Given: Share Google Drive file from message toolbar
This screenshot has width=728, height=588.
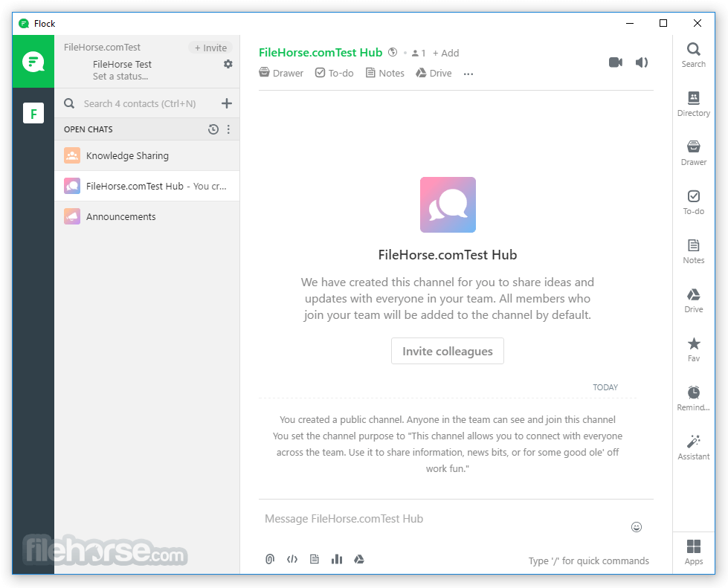Looking at the screenshot, I should pyautogui.click(x=359, y=559).
